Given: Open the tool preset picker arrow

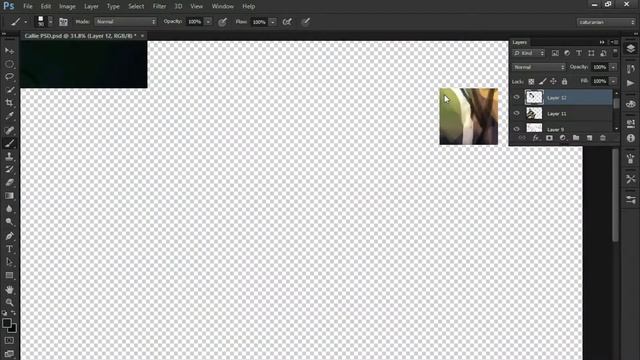Looking at the screenshot, I should [x=26, y=22].
